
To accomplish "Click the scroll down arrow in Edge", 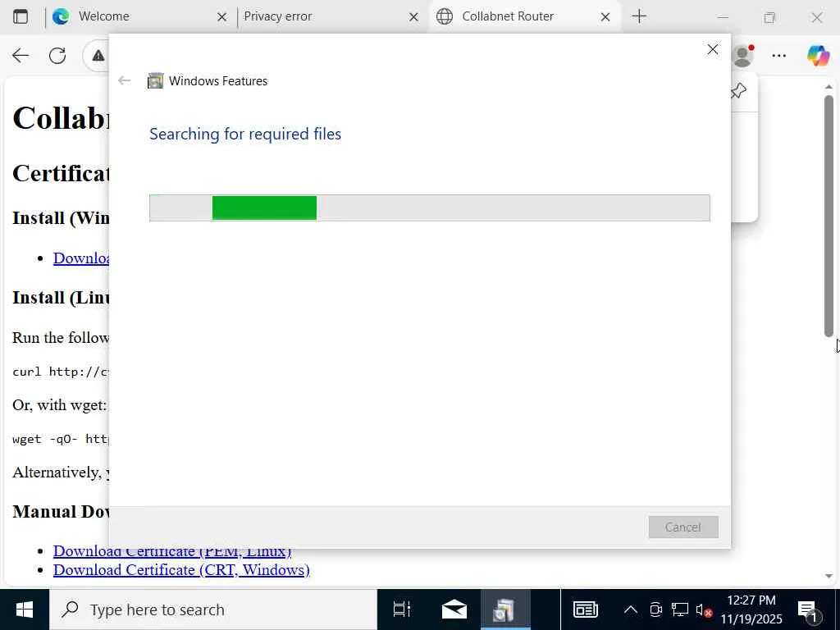I will [x=829, y=577].
